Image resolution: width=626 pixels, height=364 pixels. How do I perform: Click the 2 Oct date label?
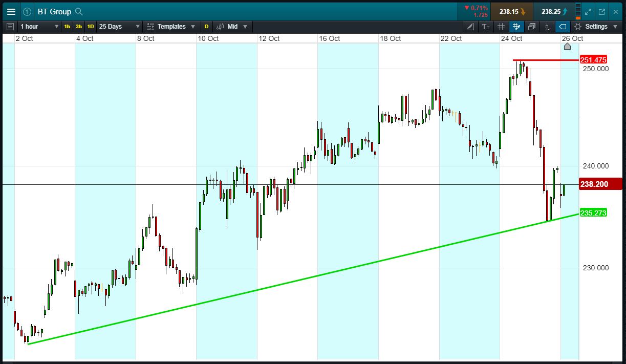[x=25, y=38]
